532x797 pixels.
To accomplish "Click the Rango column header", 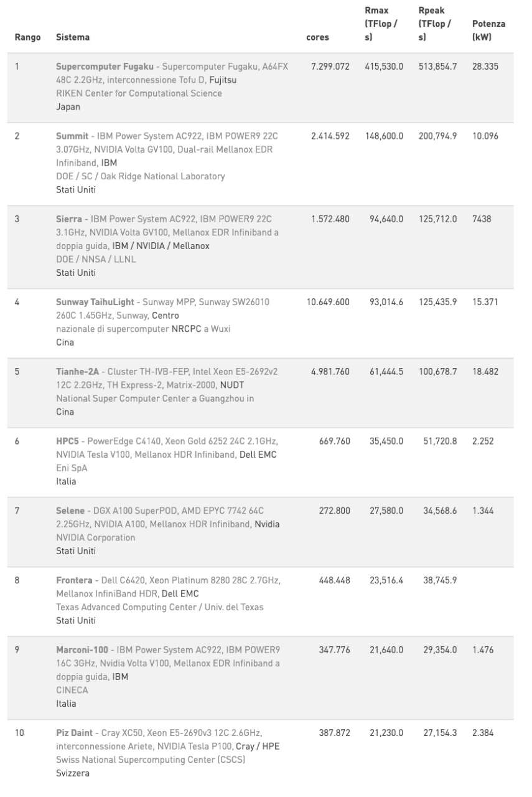I will click(27, 37).
